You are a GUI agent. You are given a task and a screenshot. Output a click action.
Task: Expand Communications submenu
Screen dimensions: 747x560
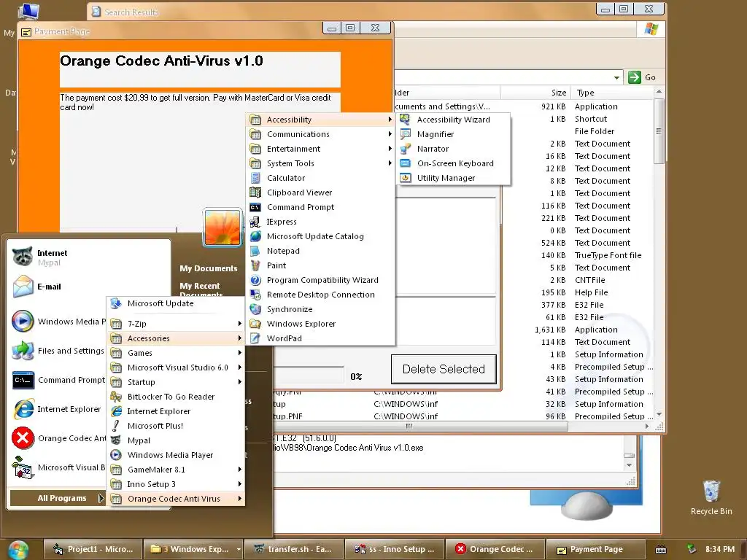pyautogui.click(x=321, y=134)
